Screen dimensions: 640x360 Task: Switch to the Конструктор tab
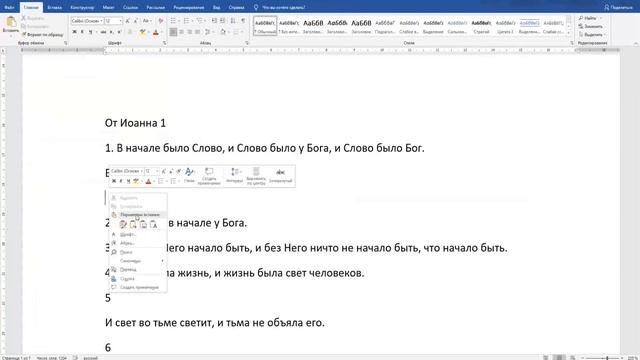pos(82,7)
